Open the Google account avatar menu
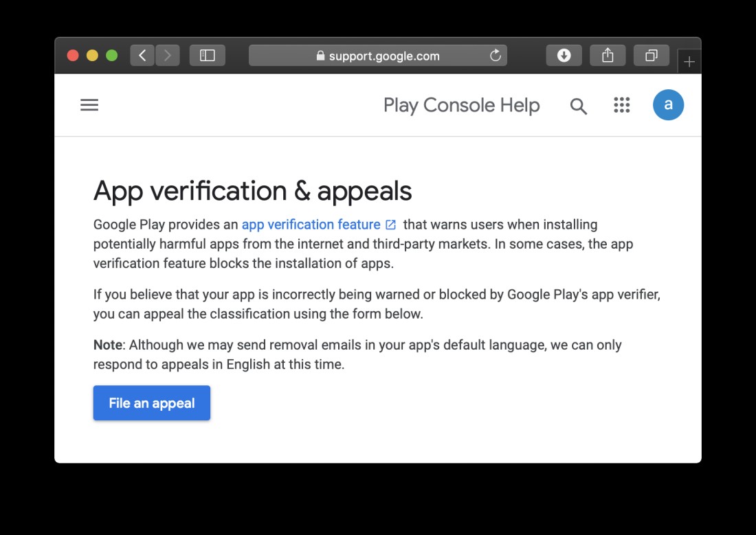 coord(668,105)
